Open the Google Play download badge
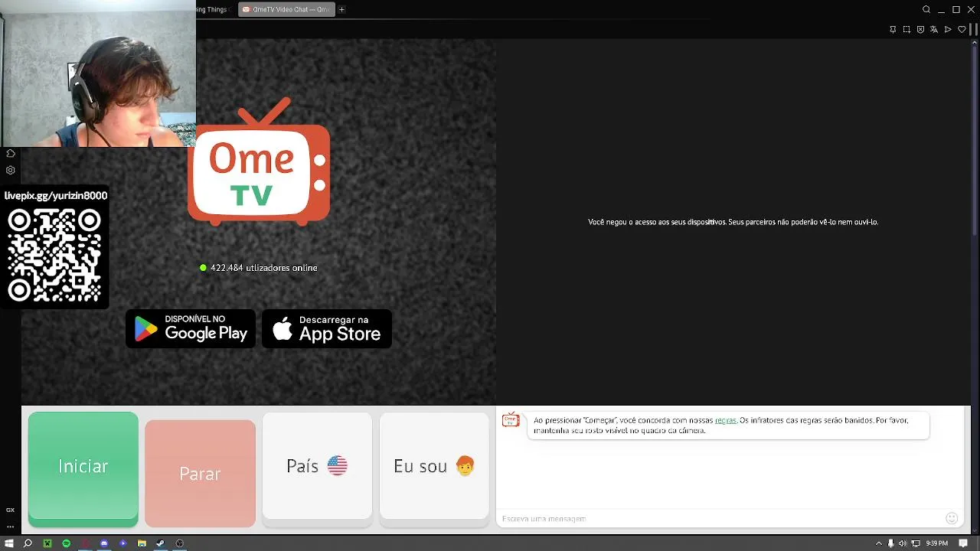 point(191,329)
